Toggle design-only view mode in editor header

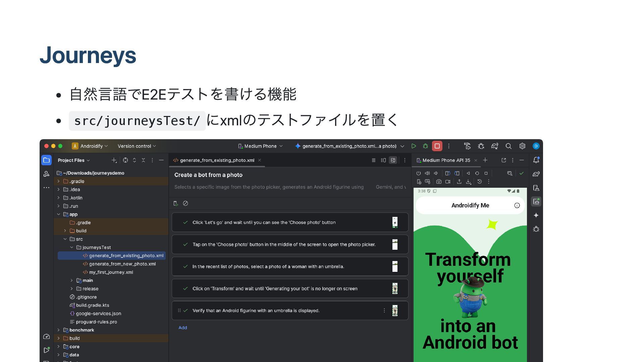pos(393,160)
